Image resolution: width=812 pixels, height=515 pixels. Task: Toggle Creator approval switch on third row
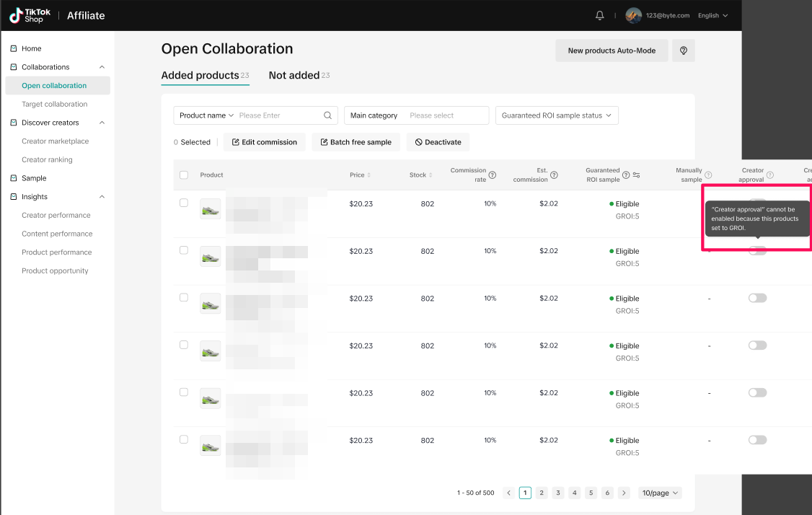click(757, 298)
